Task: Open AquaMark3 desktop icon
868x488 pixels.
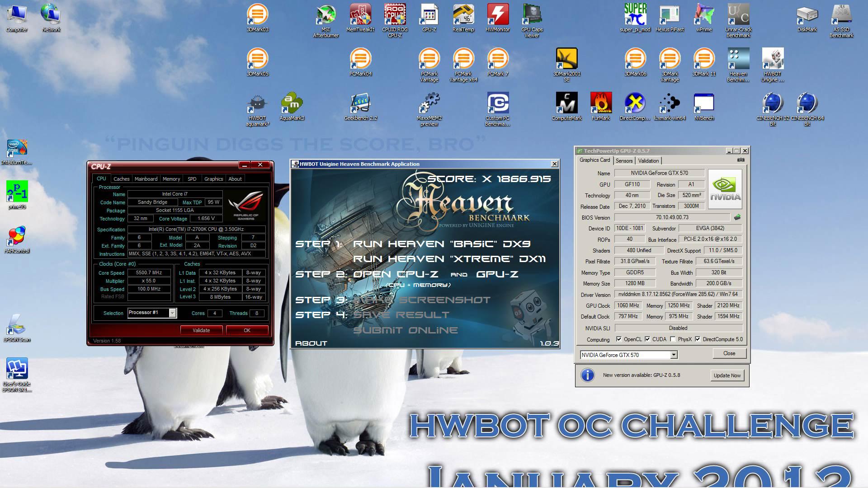Action: pos(292,107)
